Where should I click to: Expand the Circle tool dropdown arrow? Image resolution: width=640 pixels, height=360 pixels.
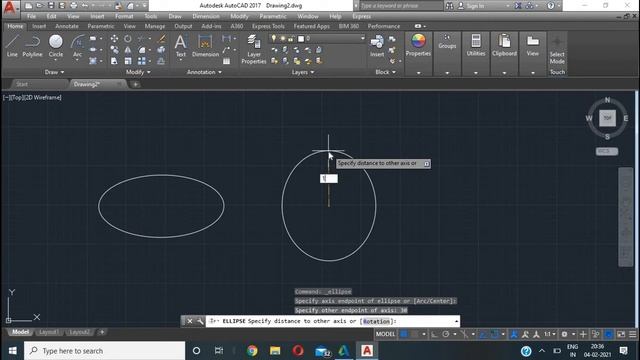coord(56,60)
